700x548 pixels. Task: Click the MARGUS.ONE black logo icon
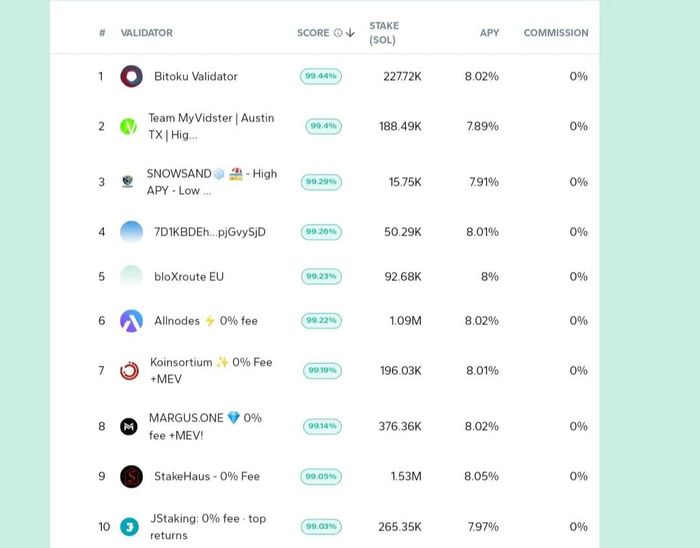(x=129, y=427)
